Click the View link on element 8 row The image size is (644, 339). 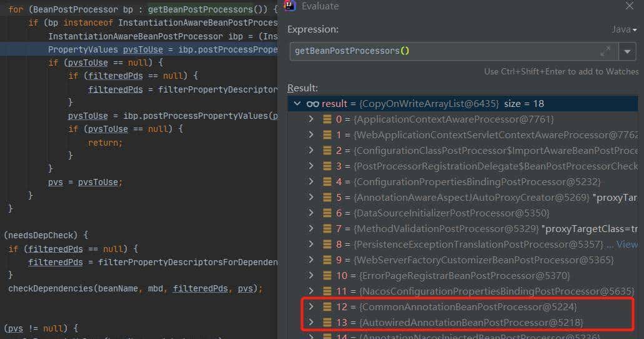tap(627, 245)
